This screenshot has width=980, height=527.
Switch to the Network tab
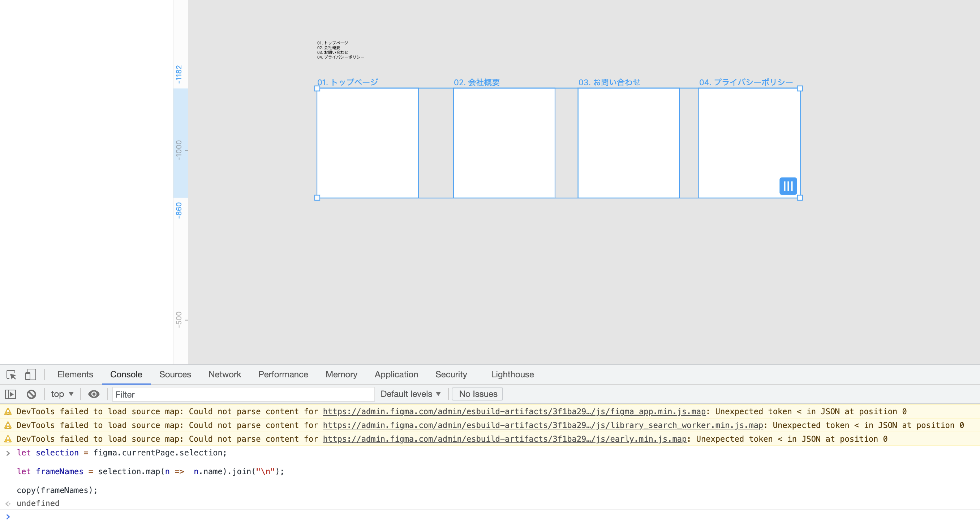224,374
